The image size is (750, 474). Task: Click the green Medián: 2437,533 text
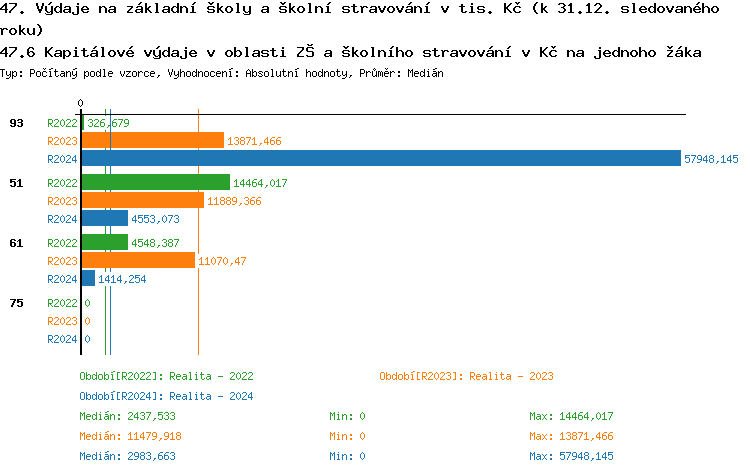(x=127, y=416)
